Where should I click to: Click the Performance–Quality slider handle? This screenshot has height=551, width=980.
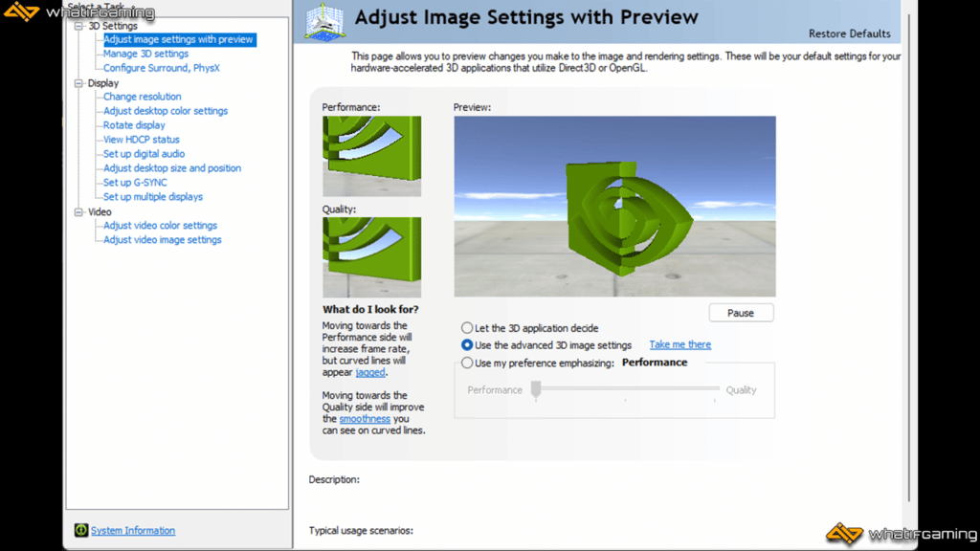click(x=537, y=388)
